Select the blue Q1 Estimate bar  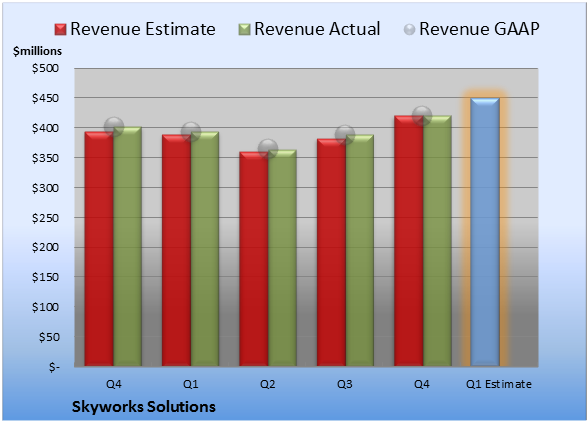(485, 232)
